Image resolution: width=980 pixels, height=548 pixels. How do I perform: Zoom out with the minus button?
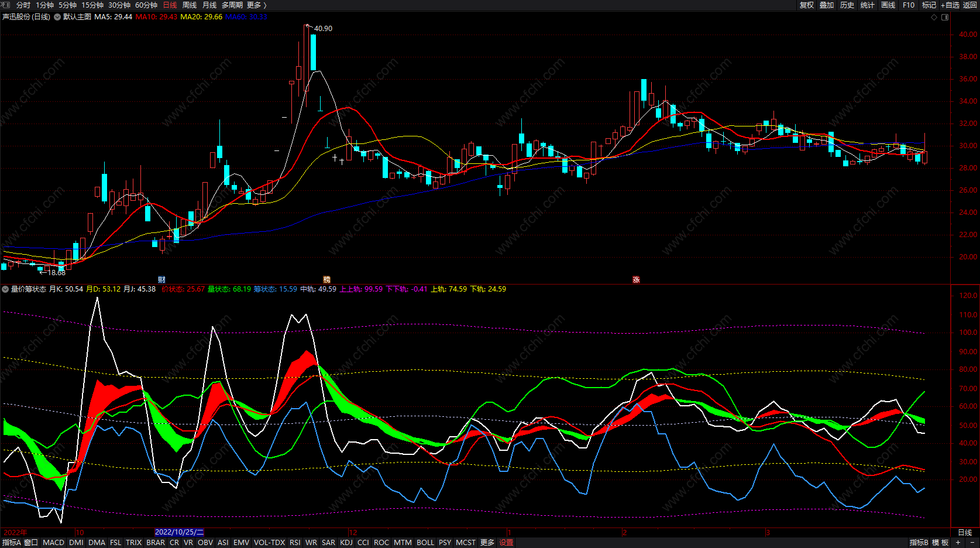972,543
